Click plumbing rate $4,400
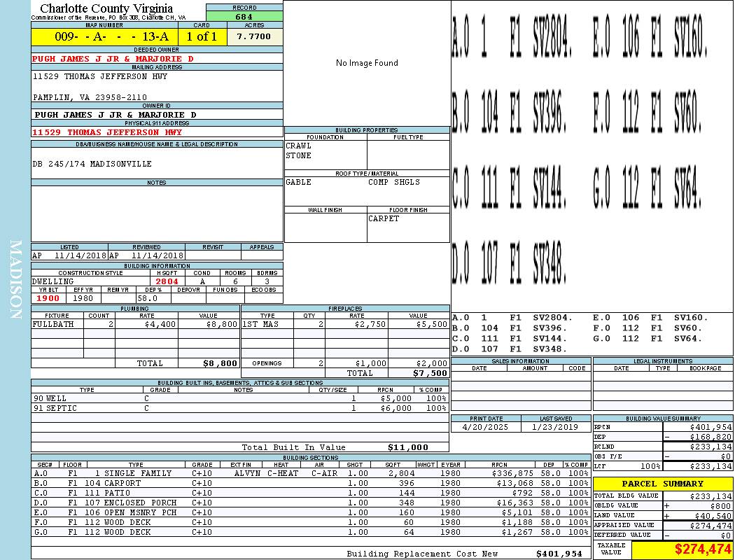Screen dimensions: 735x560 160,324
